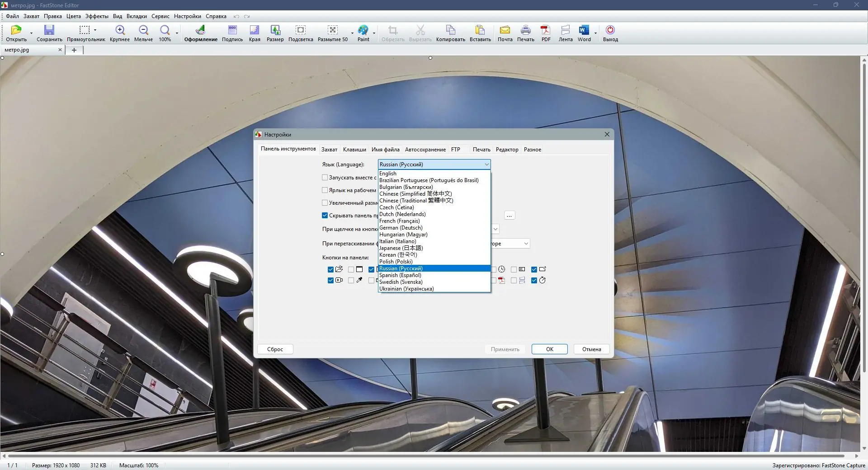This screenshot has width=868, height=470.
Task: Click the Сброс (reset) button
Action: (275, 349)
